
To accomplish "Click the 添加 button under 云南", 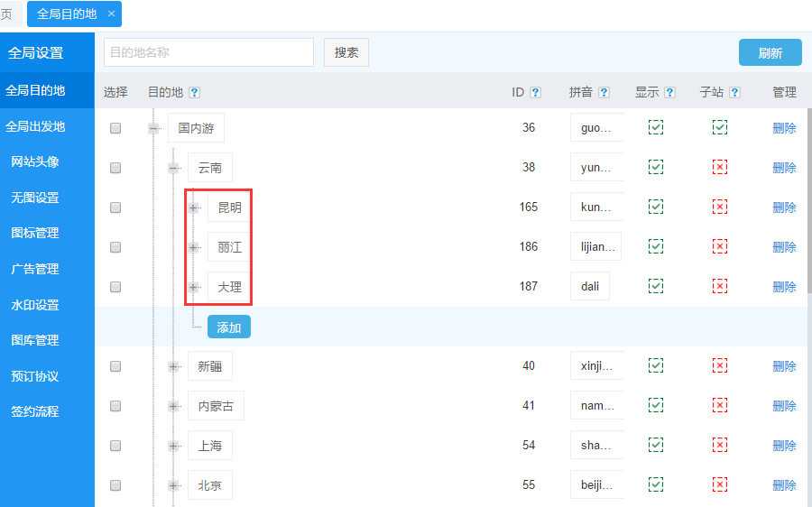I will (229, 327).
